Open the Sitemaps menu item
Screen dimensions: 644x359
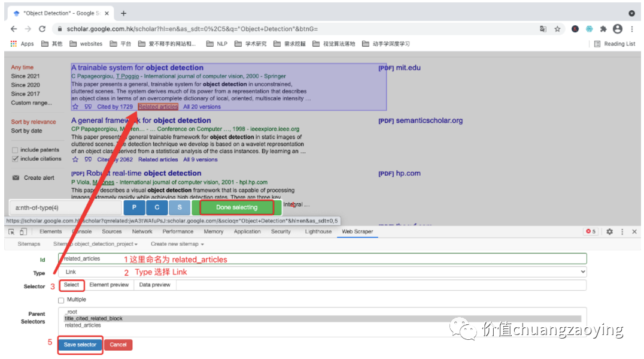tap(29, 244)
